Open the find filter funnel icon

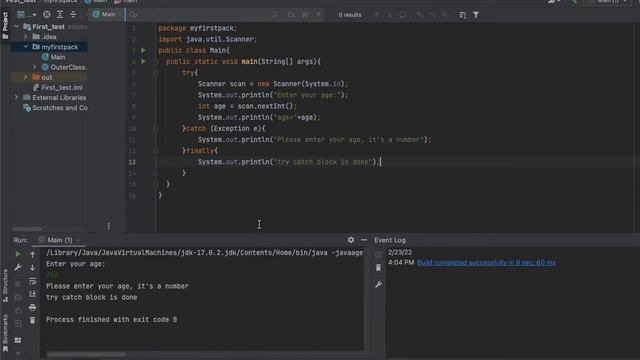coord(476,15)
